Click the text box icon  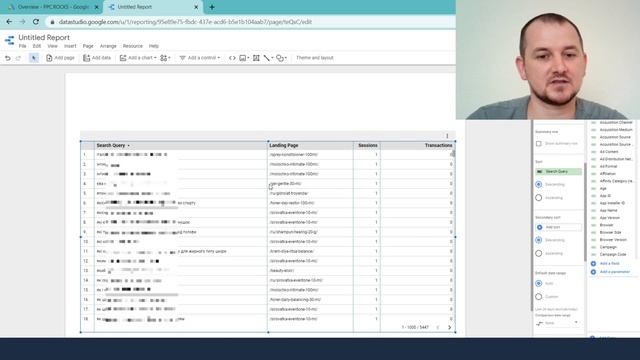click(256, 58)
